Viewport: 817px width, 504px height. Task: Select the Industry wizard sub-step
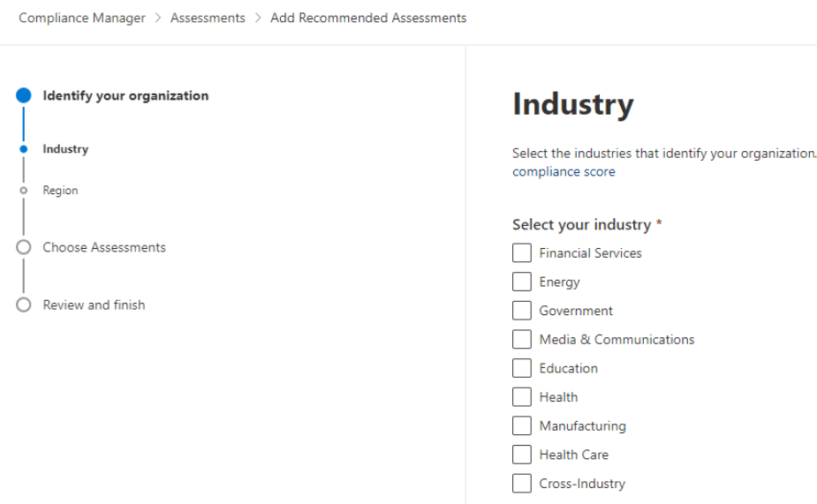click(x=65, y=149)
